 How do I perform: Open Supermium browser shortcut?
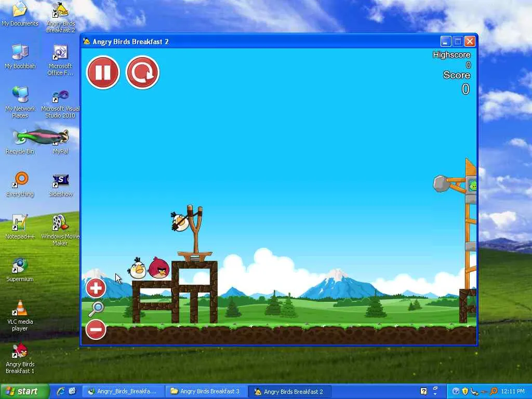(x=20, y=270)
